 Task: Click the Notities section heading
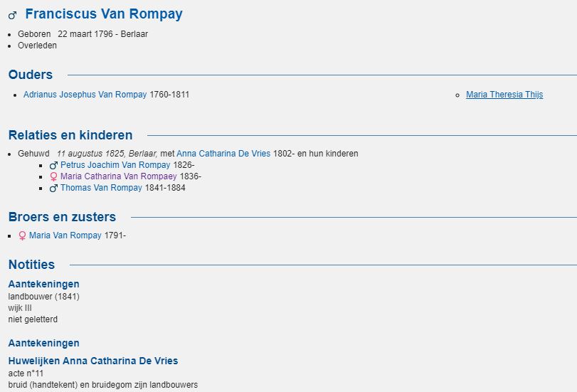[x=31, y=264]
